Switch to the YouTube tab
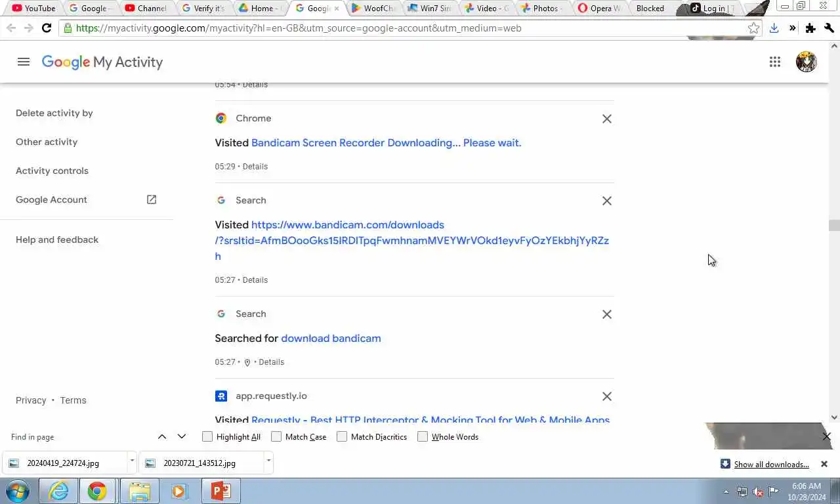Viewport: 840px width, 504px height. click(33, 9)
